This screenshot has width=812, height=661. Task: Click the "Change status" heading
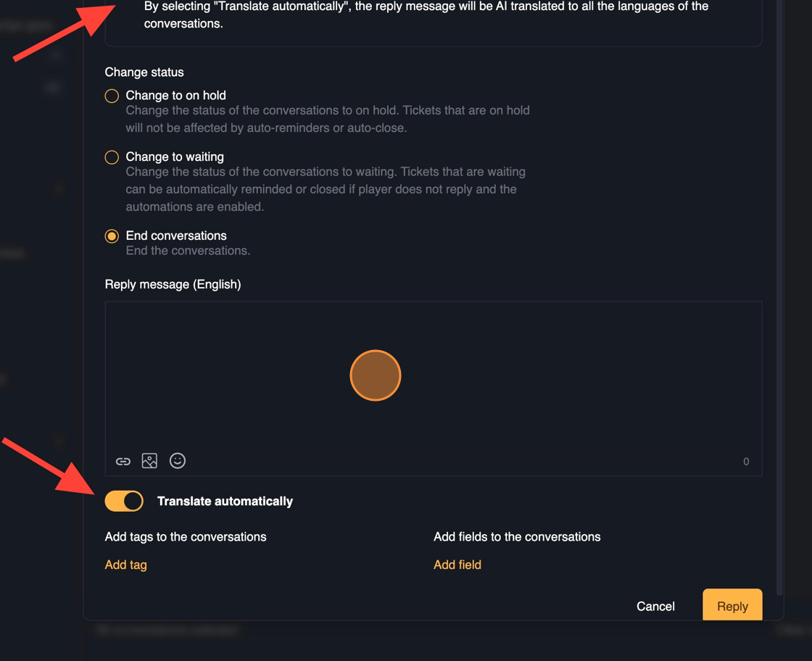[144, 72]
